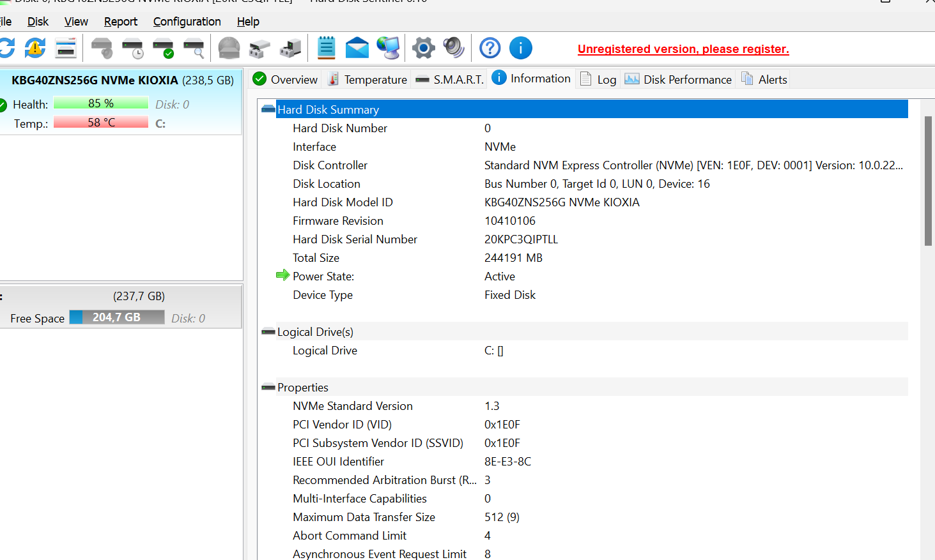
Task: Click the disk with clock icon
Action: point(133,48)
